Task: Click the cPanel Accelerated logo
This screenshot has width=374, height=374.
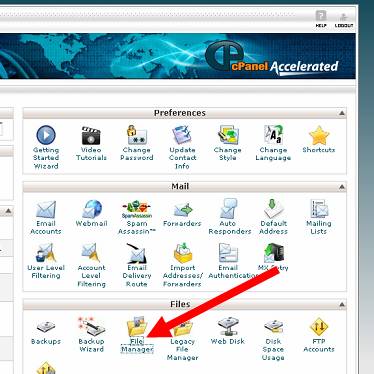Action: click(272, 59)
